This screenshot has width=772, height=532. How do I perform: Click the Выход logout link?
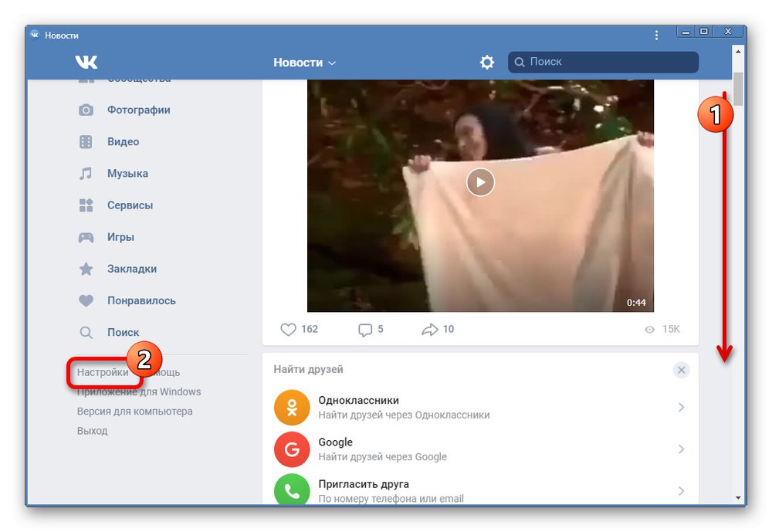click(x=92, y=431)
